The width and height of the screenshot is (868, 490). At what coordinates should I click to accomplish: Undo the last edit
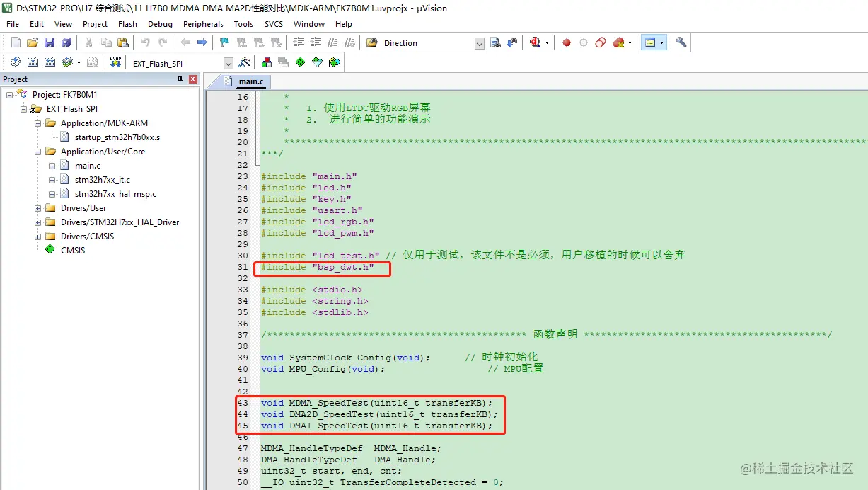tap(145, 42)
